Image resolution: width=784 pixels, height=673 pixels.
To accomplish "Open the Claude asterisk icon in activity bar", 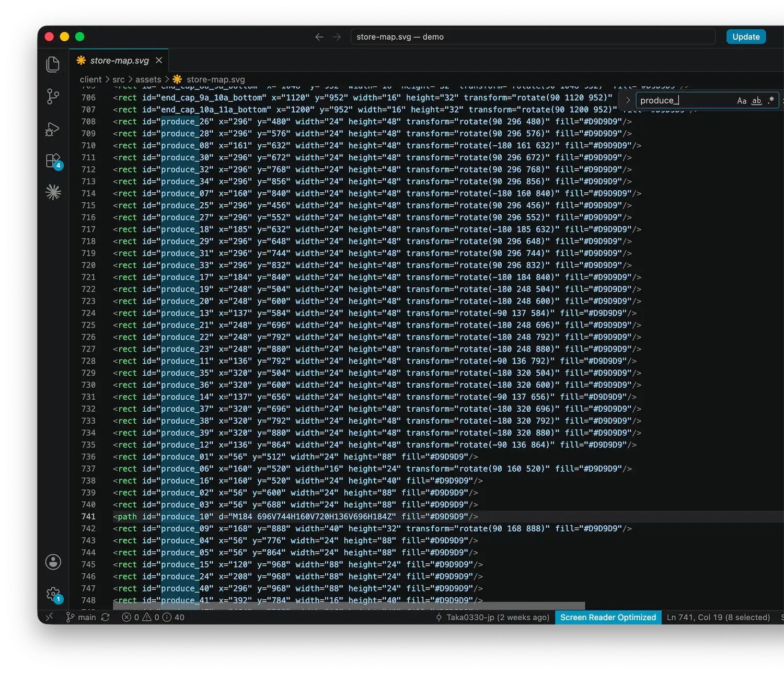I will coord(53,192).
